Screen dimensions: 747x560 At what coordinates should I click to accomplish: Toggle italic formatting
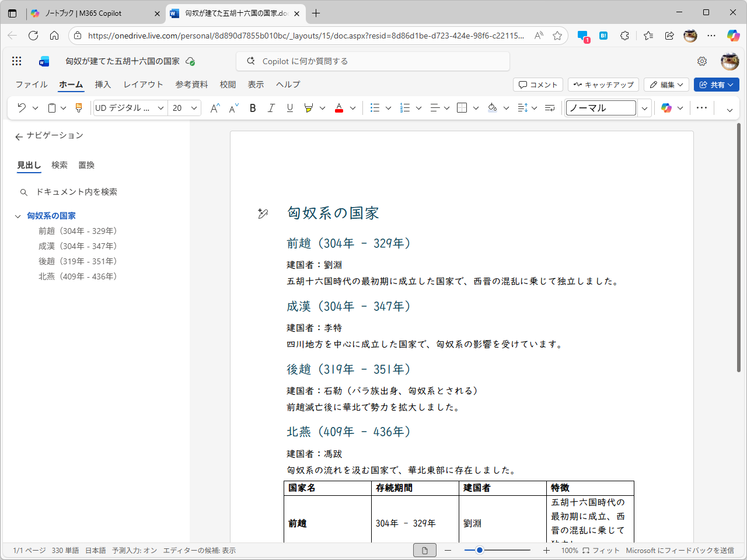pos(271,108)
